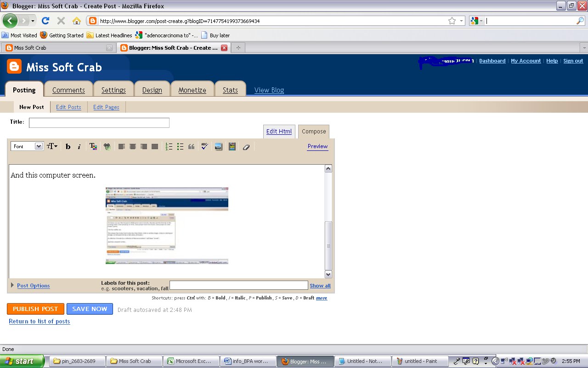Screen dimensions: 588x368
Task: Toggle italic formatting in post editor
Action: tap(79, 147)
